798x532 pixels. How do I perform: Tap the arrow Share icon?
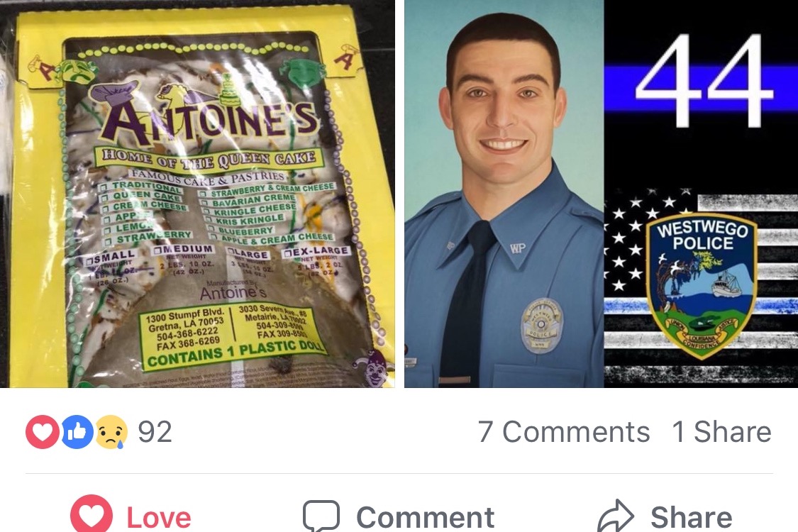pos(616,516)
